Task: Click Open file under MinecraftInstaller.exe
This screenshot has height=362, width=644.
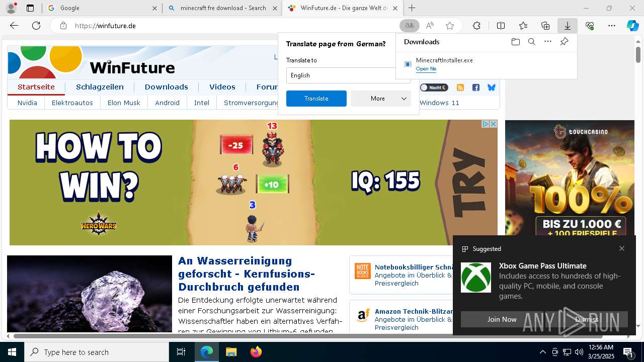Action: coord(426,69)
